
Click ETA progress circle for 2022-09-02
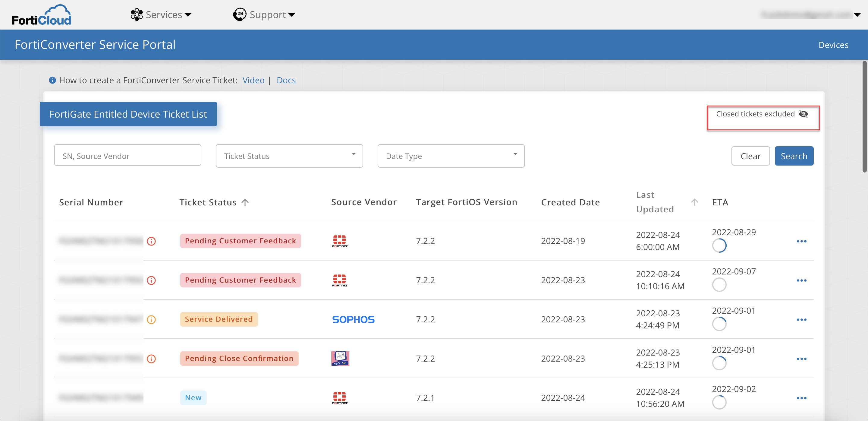(719, 403)
